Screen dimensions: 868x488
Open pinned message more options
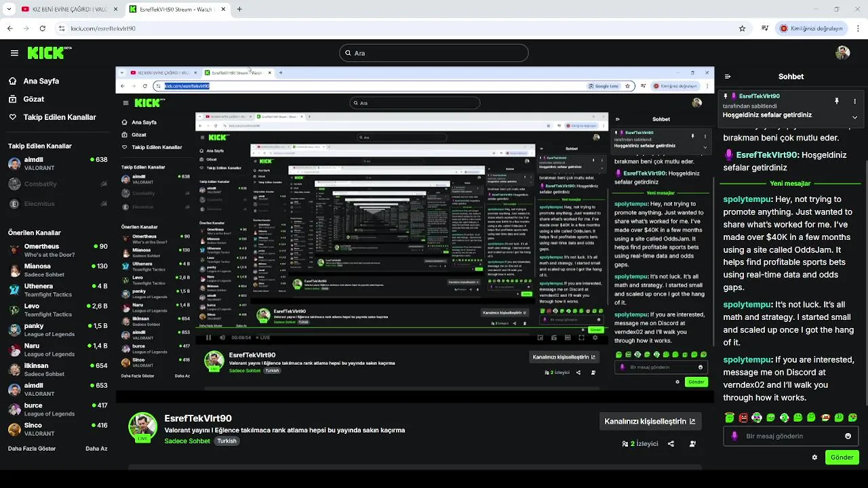click(x=854, y=101)
